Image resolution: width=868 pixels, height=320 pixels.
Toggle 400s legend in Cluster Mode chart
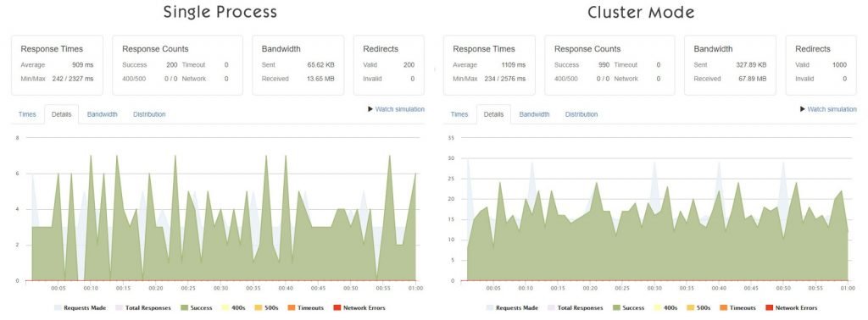pos(665,308)
